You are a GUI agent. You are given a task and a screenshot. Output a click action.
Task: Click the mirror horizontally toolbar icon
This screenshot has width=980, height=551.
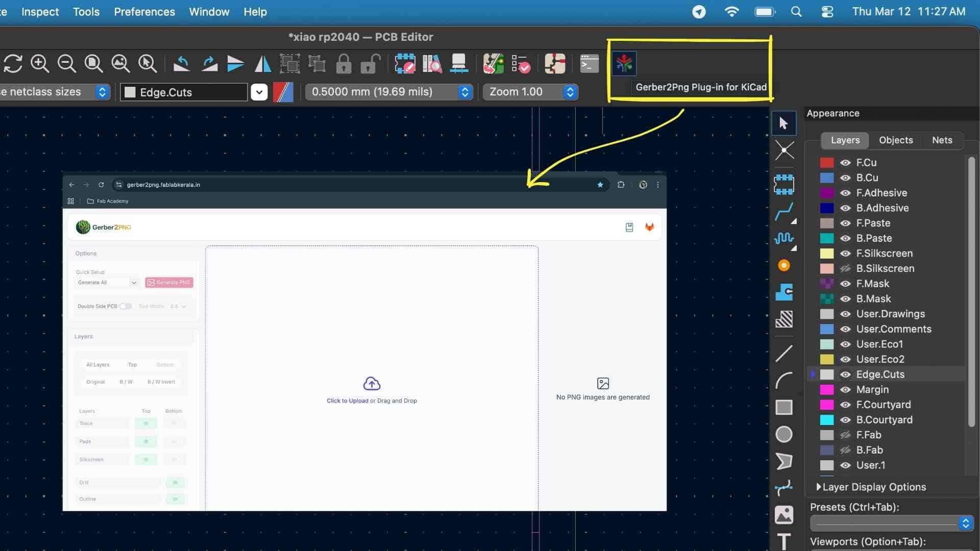pyautogui.click(x=263, y=64)
